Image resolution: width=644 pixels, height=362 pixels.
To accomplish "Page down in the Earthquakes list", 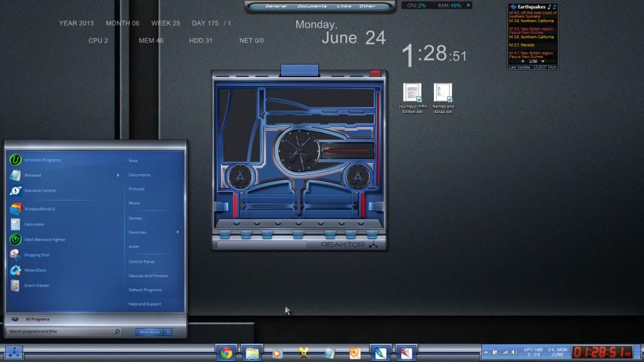I will 543,61.
